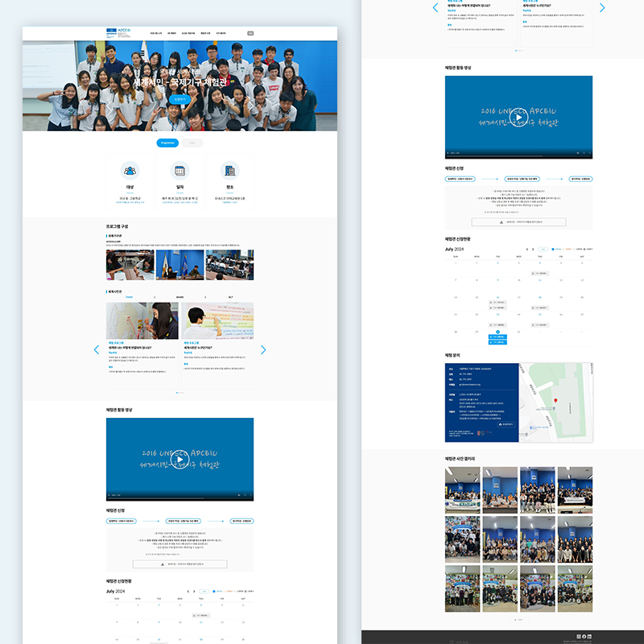Click the 대상 people group icon
The image size is (644, 644).
coord(130,171)
